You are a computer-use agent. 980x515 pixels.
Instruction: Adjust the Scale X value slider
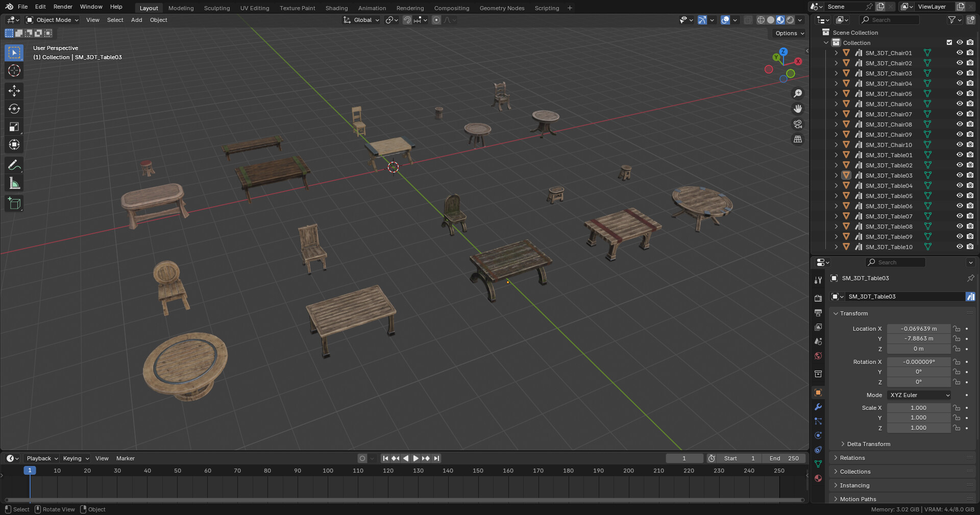919,408
